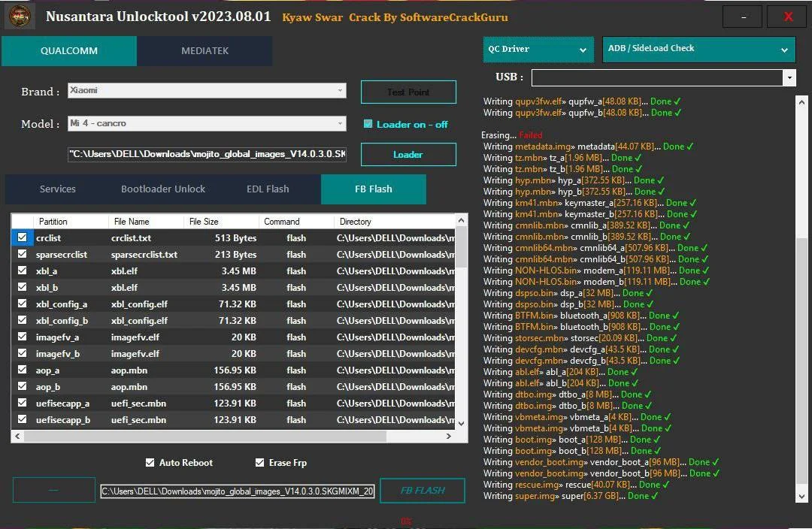The width and height of the screenshot is (812, 529).
Task: Click partition list scroll down arrow
Action: pyautogui.click(x=461, y=423)
